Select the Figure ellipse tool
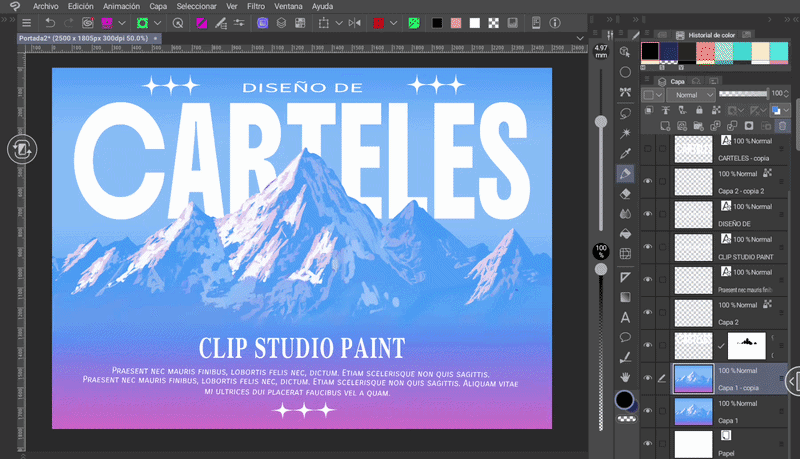800x459 pixels. (626, 72)
